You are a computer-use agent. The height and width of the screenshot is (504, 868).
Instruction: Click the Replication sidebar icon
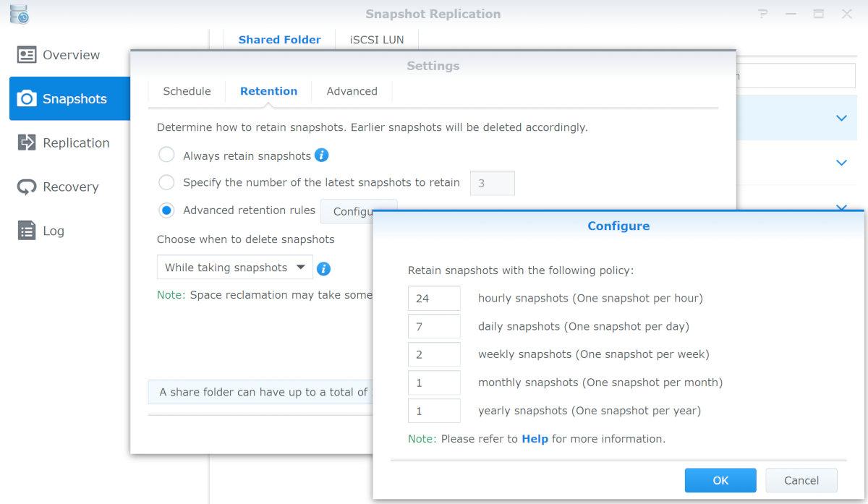click(27, 142)
